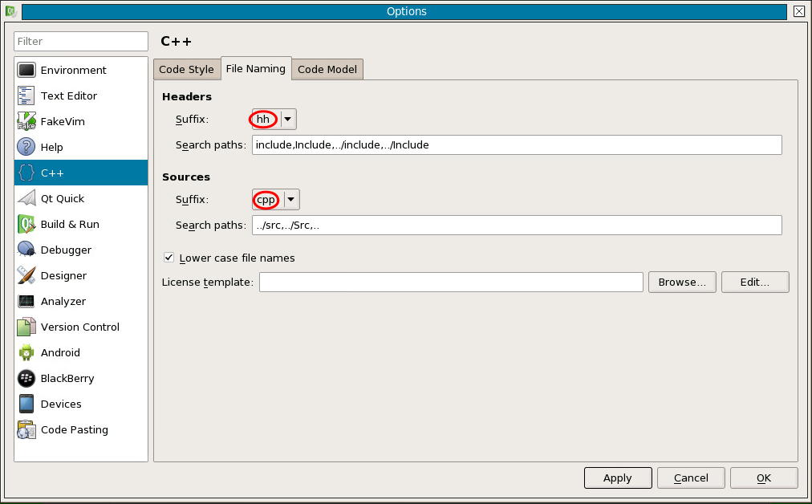The width and height of the screenshot is (812, 504).
Task: Switch to the Code Model tab
Action: [x=327, y=69]
